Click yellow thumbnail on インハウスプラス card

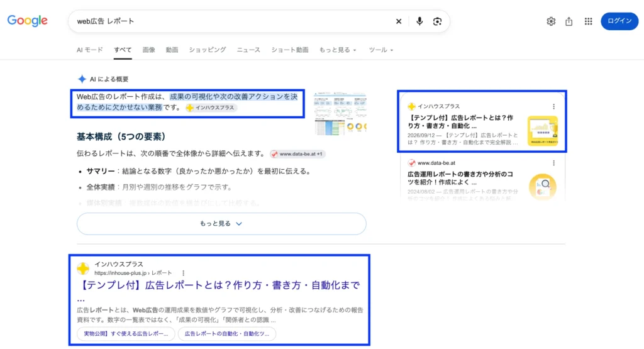(543, 131)
